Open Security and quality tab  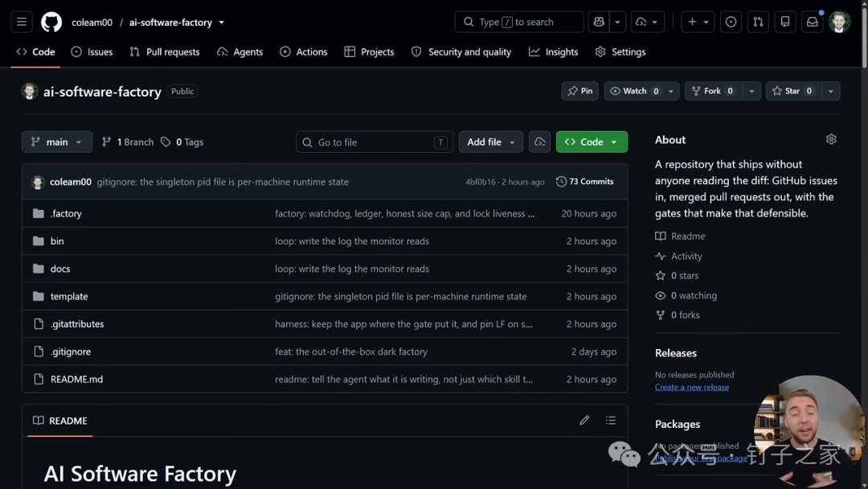pyautogui.click(x=461, y=51)
